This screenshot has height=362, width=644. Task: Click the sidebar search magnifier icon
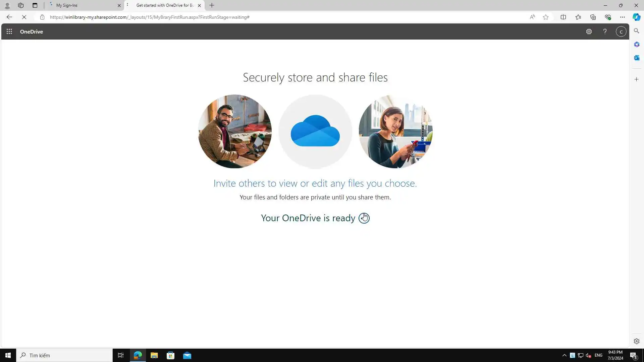pyautogui.click(x=637, y=31)
